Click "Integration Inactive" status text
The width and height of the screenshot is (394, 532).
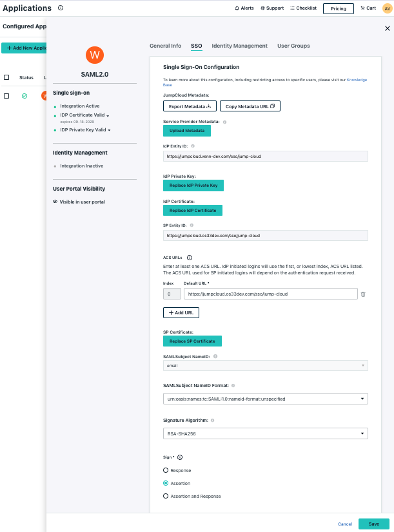pyautogui.click(x=81, y=166)
